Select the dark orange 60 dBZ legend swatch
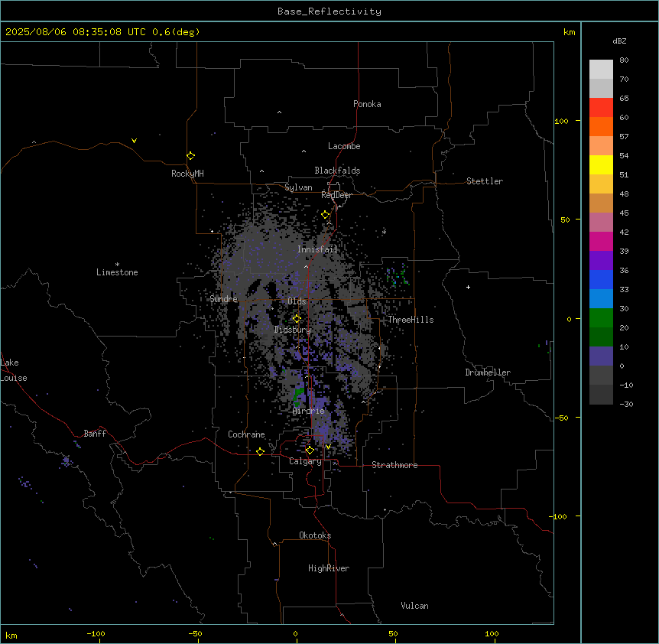The height and width of the screenshot is (644, 659). 601,126
